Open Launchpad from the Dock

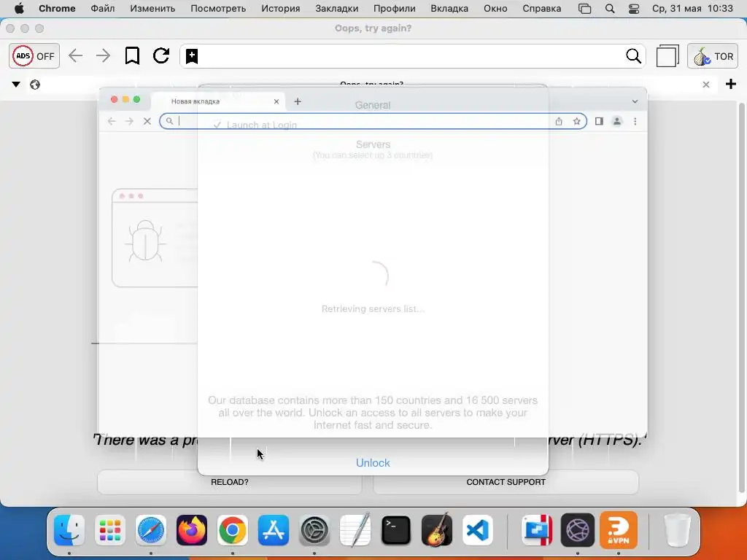tap(110, 530)
